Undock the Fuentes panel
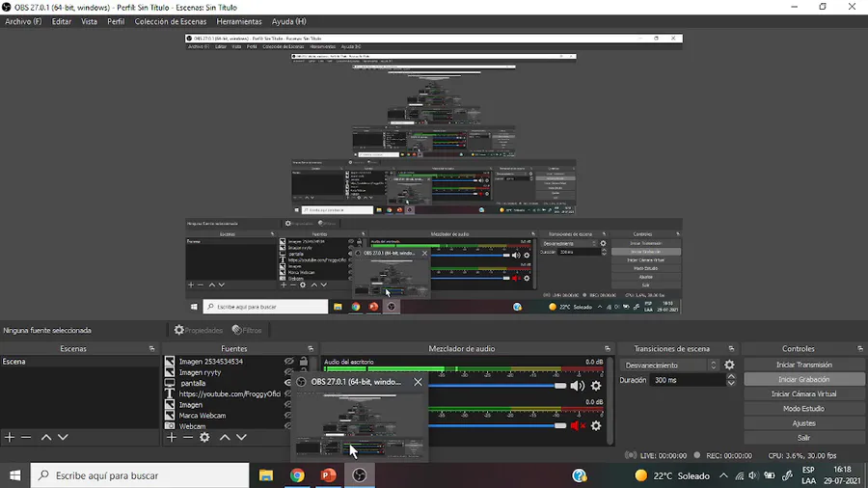Viewport: 868px width, 488px height. click(311, 349)
